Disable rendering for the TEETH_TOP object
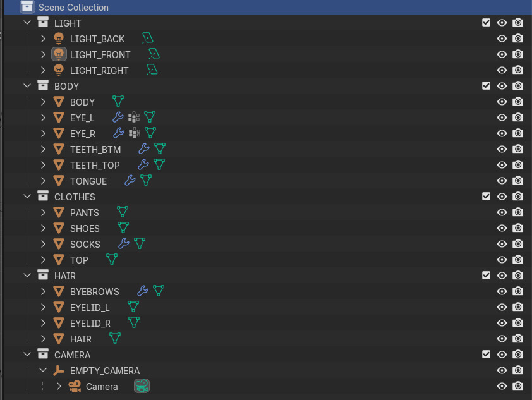 [x=517, y=165]
